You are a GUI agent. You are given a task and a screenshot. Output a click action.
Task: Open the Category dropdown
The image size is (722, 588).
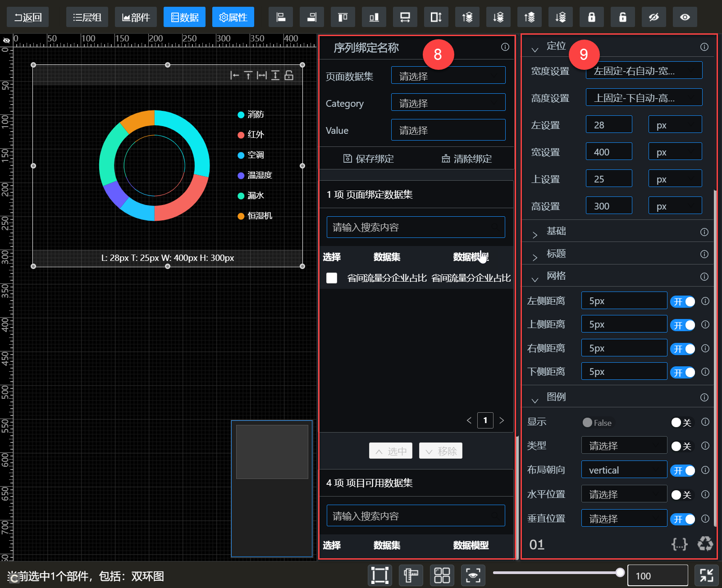coord(448,102)
